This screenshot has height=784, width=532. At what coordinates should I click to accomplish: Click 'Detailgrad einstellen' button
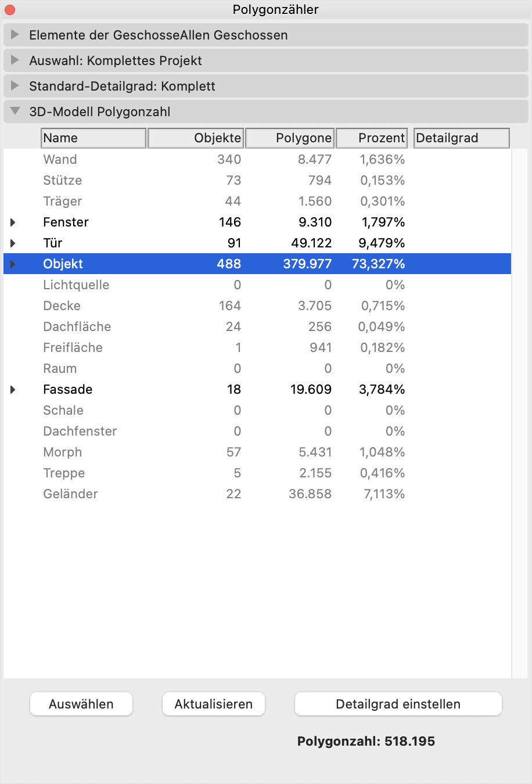pos(398,704)
